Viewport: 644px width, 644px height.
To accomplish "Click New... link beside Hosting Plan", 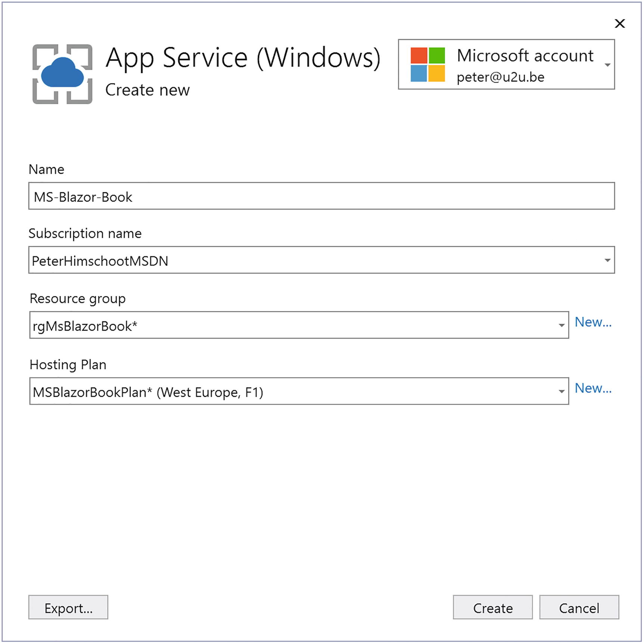I will [x=593, y=388].
